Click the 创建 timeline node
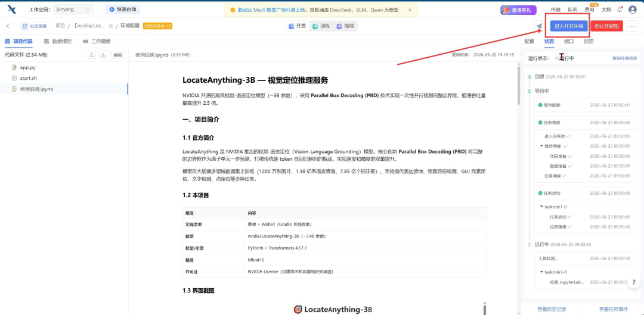644x315 pixels. tap(530, 76)
